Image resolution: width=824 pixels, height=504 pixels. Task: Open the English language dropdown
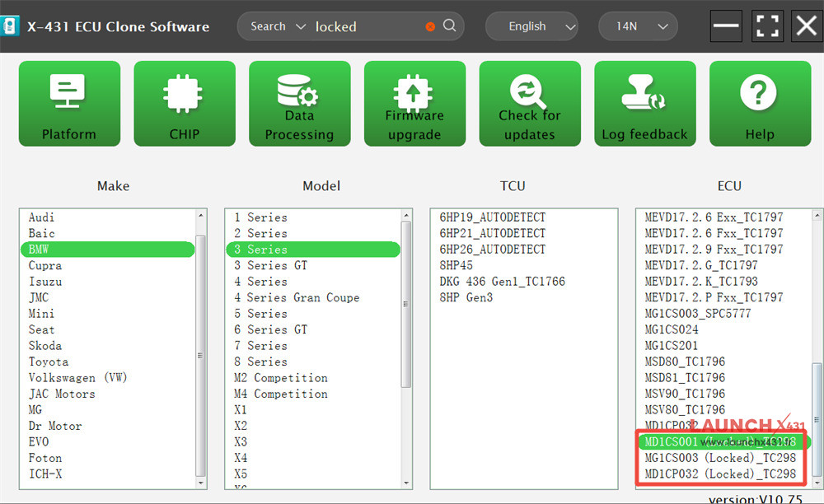(x=531, y=26)
